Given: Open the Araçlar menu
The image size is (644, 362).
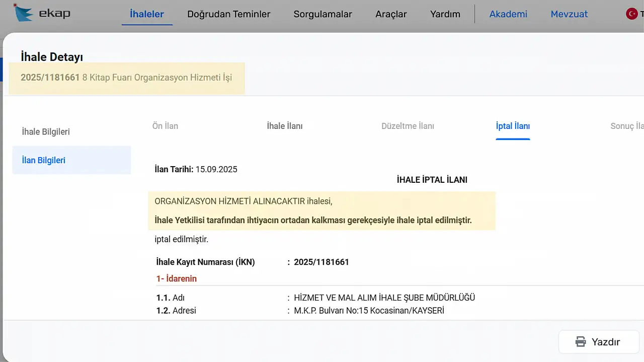Looking at the screenshot, I should pyautogui.click(x=391, y=14).
